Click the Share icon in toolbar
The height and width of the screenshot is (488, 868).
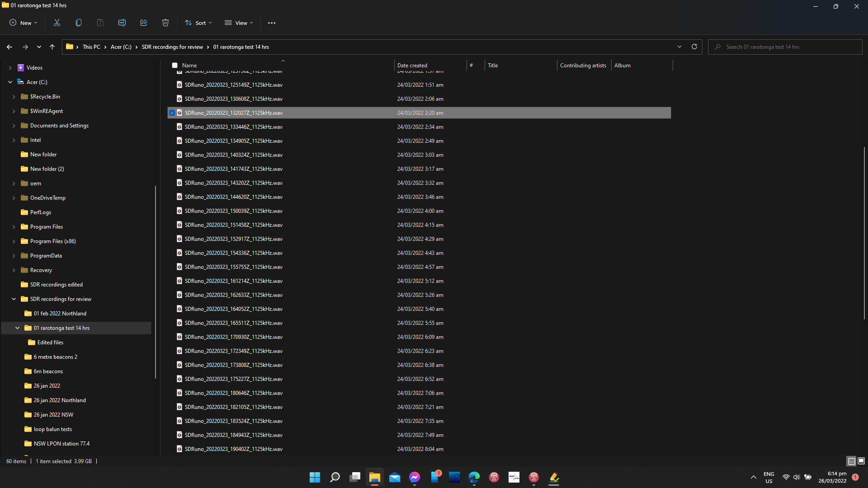click(144, 23)
